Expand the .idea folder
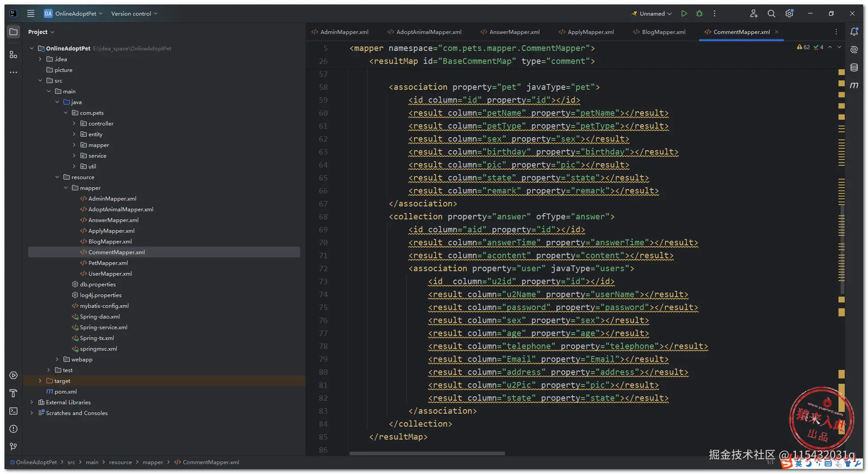The width and height of the screenshot is (868, 474). point(40,59)
